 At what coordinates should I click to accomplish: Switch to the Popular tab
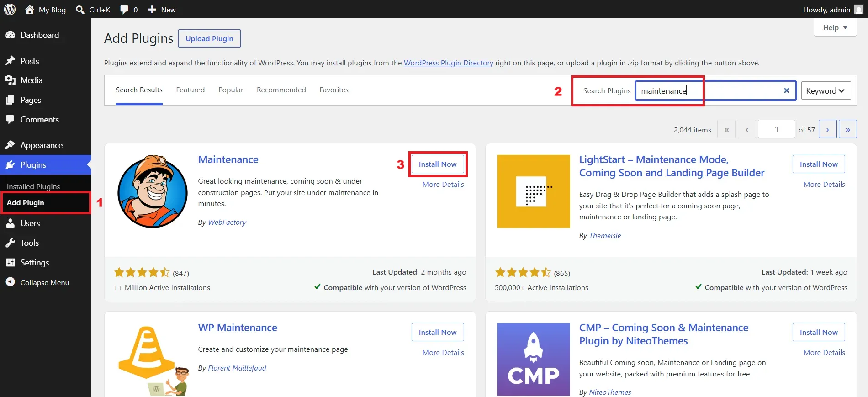click(231, 90)
